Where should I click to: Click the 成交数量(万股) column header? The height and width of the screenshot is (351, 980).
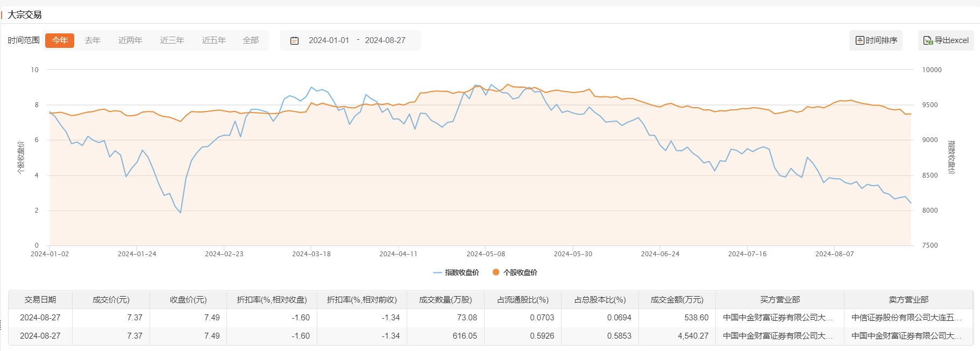click(445, 300)
